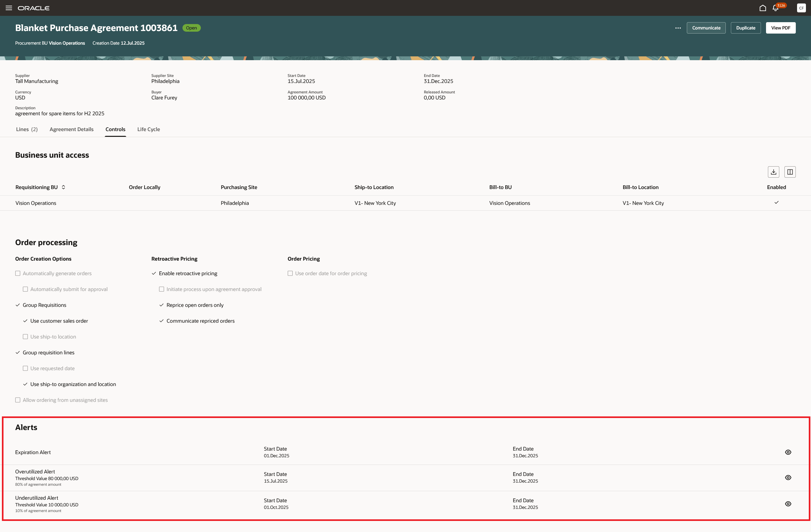This screenshot has width=811, height=532.
Task: Open the more actions ellipsis menu
Action: tap(678, 28)
